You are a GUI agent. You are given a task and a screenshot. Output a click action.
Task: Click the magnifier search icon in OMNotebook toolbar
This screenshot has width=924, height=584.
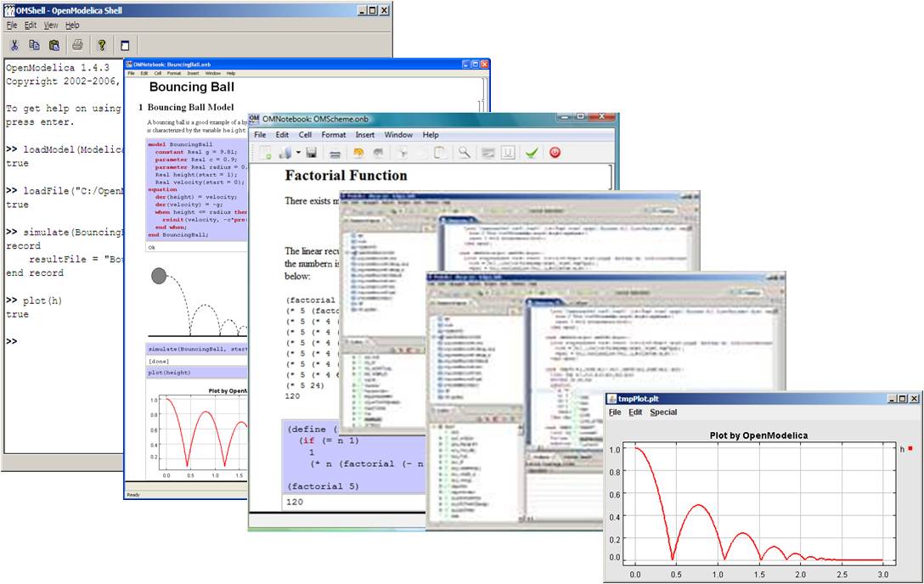462,153
